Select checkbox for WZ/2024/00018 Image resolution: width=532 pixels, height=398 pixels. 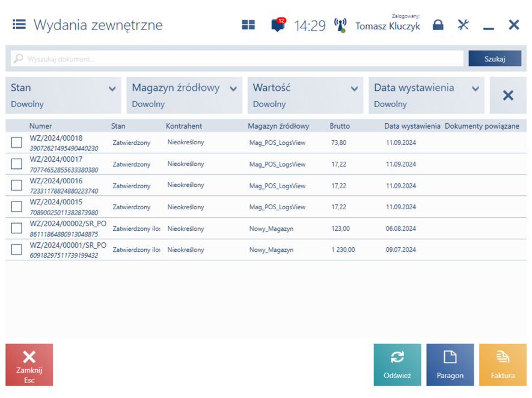17,142
